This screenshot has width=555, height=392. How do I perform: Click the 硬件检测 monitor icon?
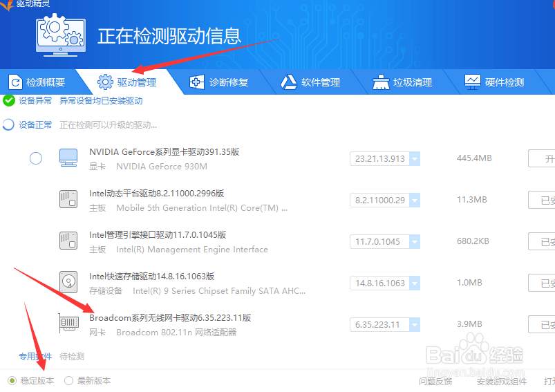tap(473, 82)
